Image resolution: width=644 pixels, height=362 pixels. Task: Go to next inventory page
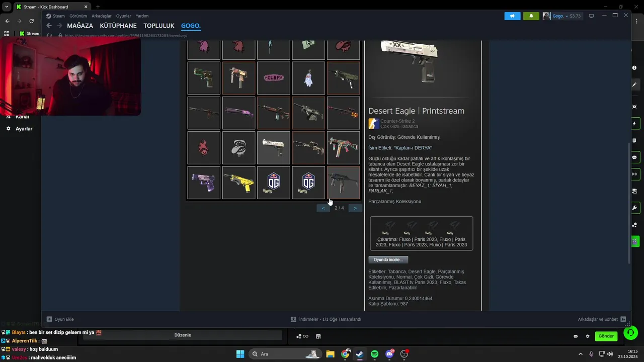355,208
